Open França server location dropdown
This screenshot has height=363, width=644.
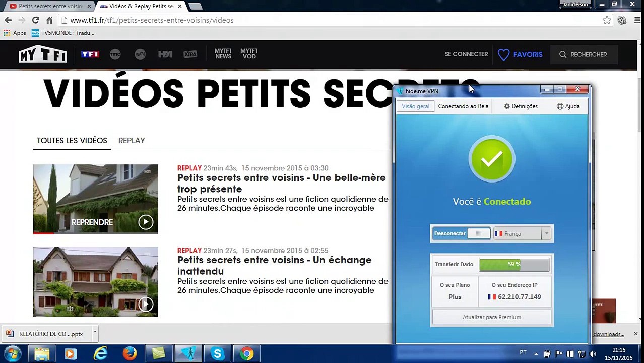coord(522,234)
